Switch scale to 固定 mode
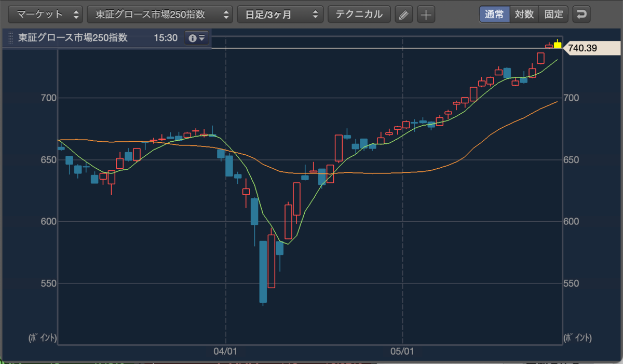Image resolution: width=623 pixels, height=364 pixels. (x=554, y=15)
